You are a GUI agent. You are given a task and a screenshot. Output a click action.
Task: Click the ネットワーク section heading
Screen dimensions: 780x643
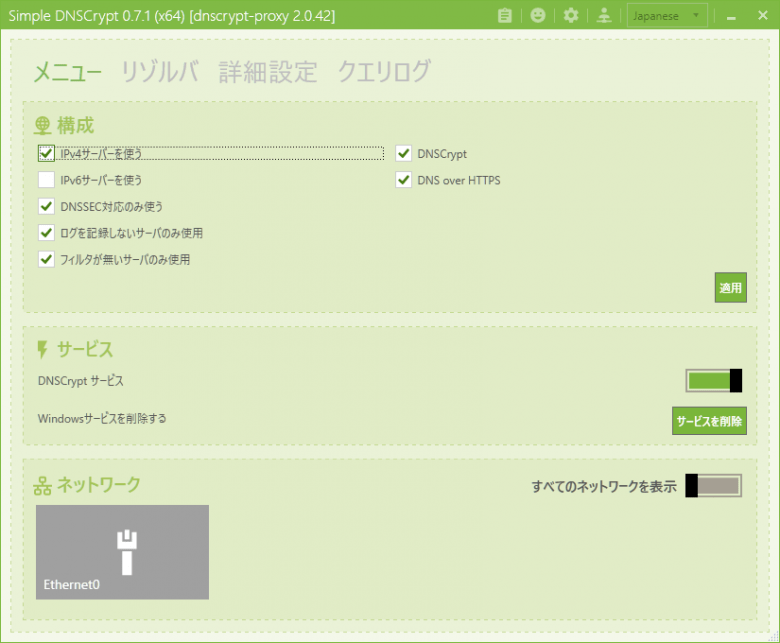tap(98, 484)
